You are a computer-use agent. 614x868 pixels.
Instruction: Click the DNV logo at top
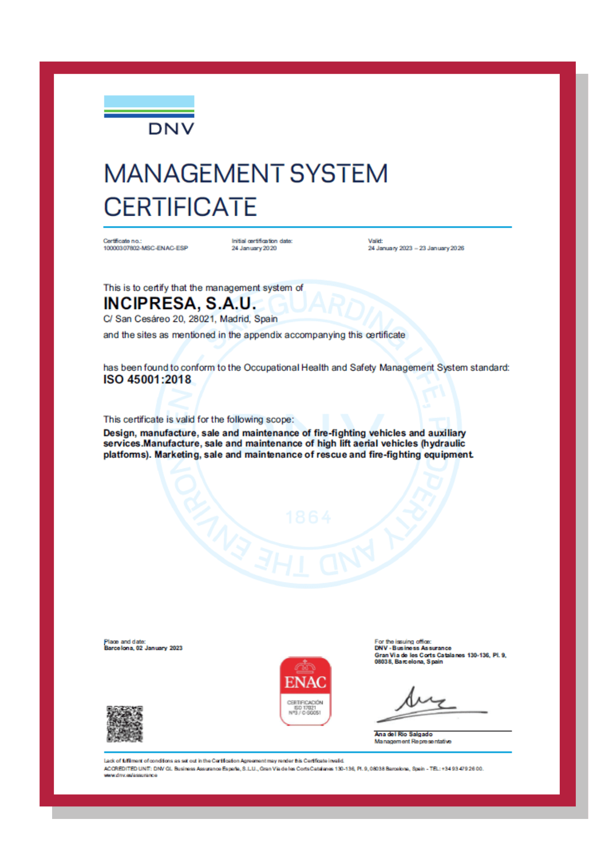point(149,115)
